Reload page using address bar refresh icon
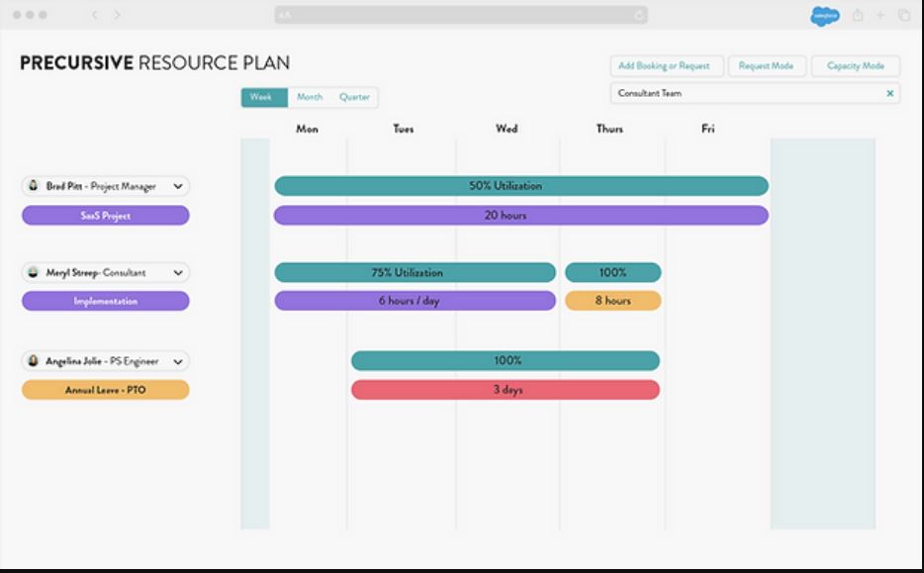This screenshot has height=573, width=924. point(639,15)
